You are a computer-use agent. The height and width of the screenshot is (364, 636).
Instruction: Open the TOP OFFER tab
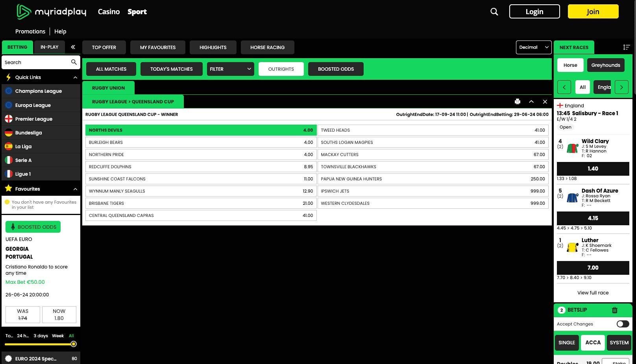(104, 47)
